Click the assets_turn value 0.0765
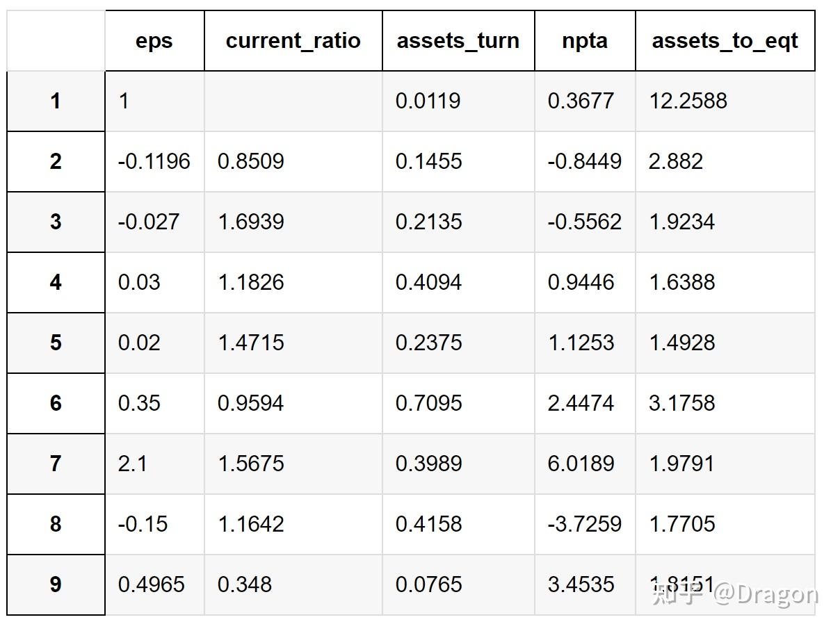The image size is (840, 631). coord(428,584)
